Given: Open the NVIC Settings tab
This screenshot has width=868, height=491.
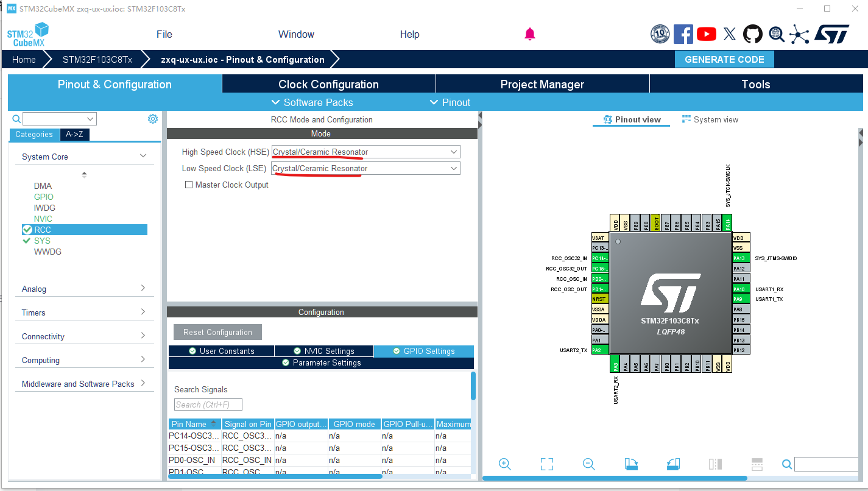Looking at the screenshot, I should point(324,351).
